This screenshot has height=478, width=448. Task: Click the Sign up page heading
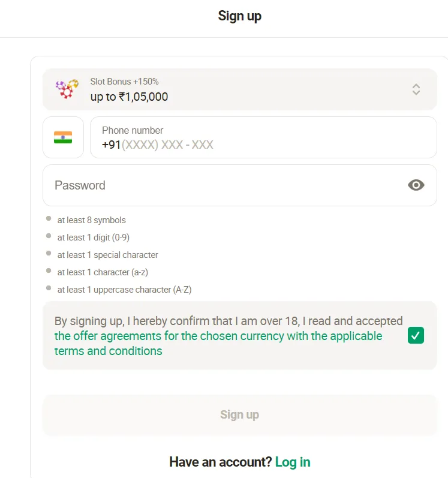tap(239, 16)
